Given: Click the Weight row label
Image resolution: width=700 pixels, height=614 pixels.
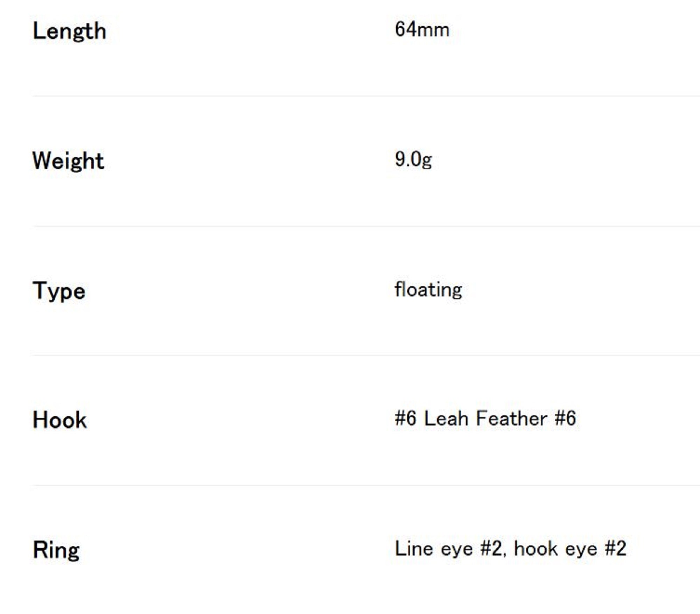Looking at the screenshot, I should [x=68, y=161].
